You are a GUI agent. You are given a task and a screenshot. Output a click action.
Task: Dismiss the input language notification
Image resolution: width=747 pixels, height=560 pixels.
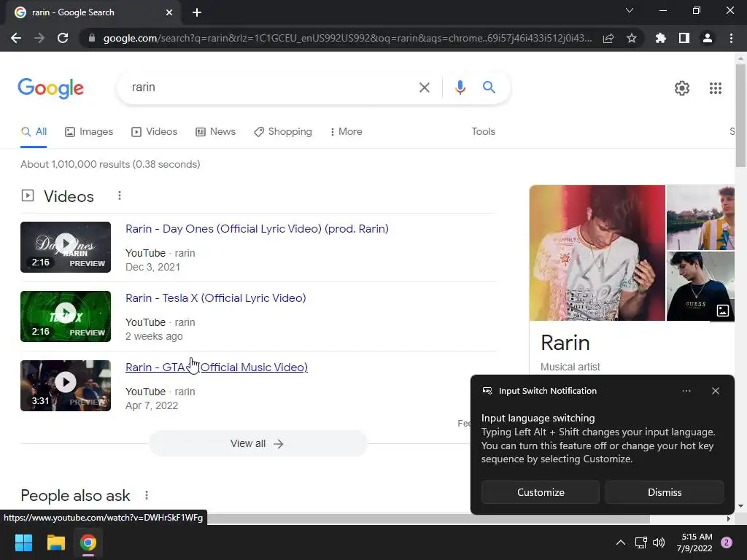point(665,492)
